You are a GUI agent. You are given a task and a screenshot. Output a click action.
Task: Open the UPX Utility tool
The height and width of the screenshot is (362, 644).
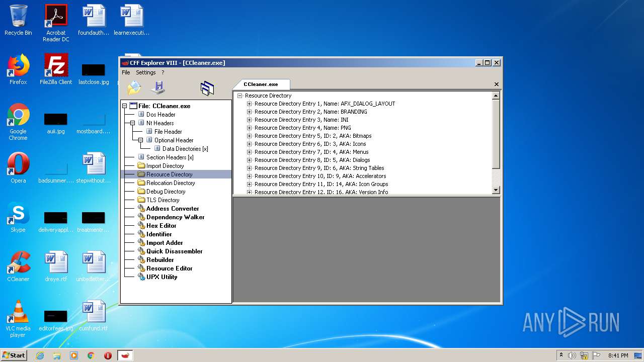coord(162,277)
